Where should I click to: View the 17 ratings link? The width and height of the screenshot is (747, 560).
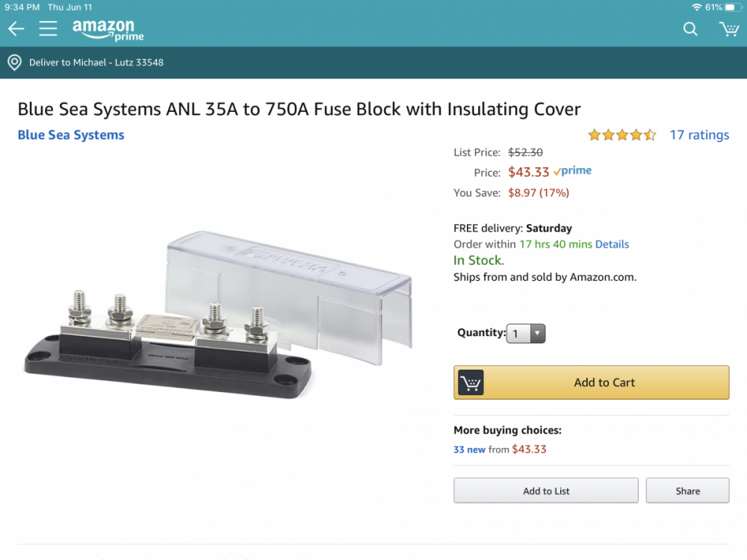point(699,135)
